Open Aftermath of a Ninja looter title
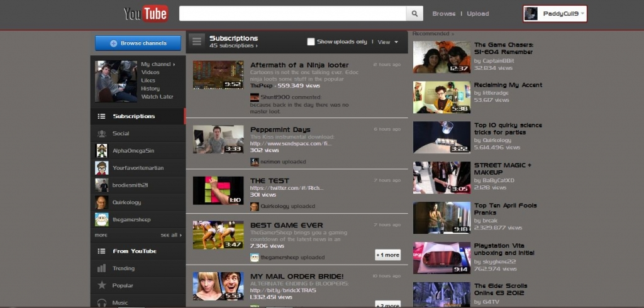Image resolution: width=644 pixels, height=308 pixels. [x=299, y=65]
